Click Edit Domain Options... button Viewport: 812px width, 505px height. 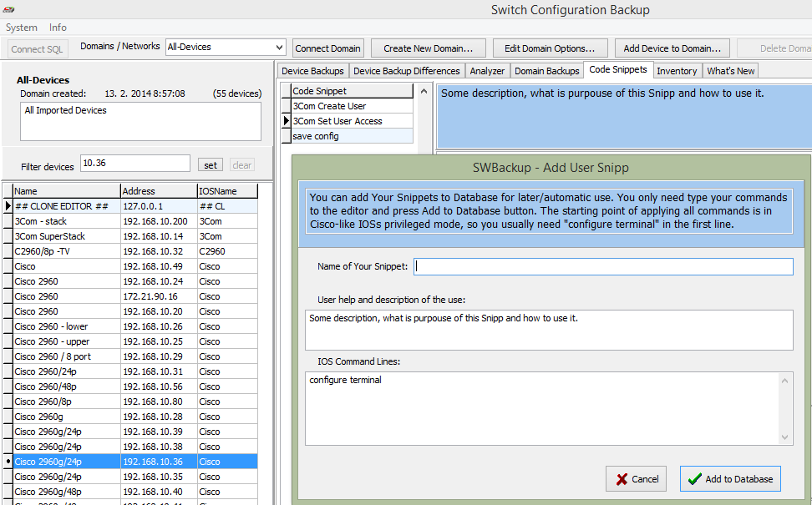coord(550,48)
